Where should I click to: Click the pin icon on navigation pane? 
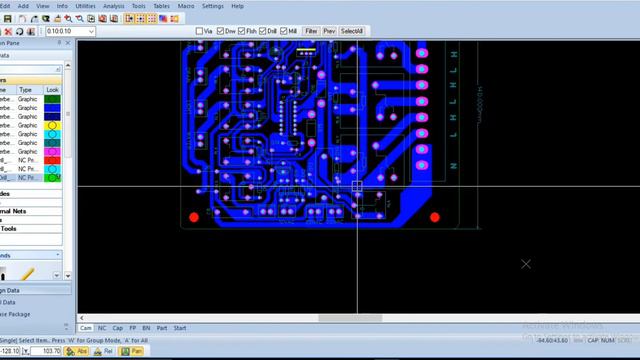tap(59, 43)
